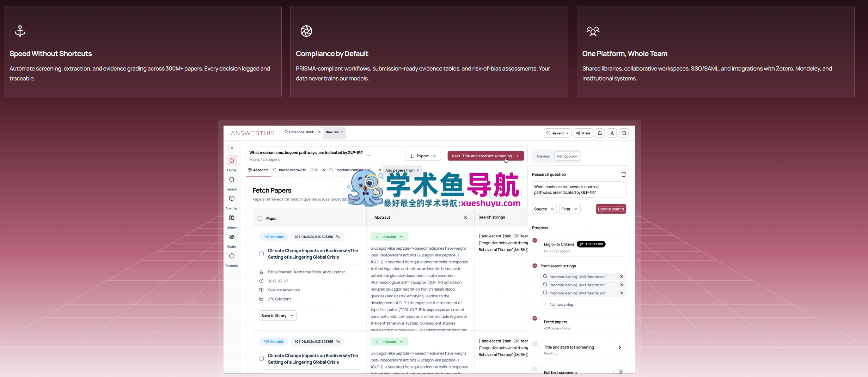The height and width of the screenshot is (377, 868).
Task: Remove the second 'machine learning' search string
Action: point(622,285)
